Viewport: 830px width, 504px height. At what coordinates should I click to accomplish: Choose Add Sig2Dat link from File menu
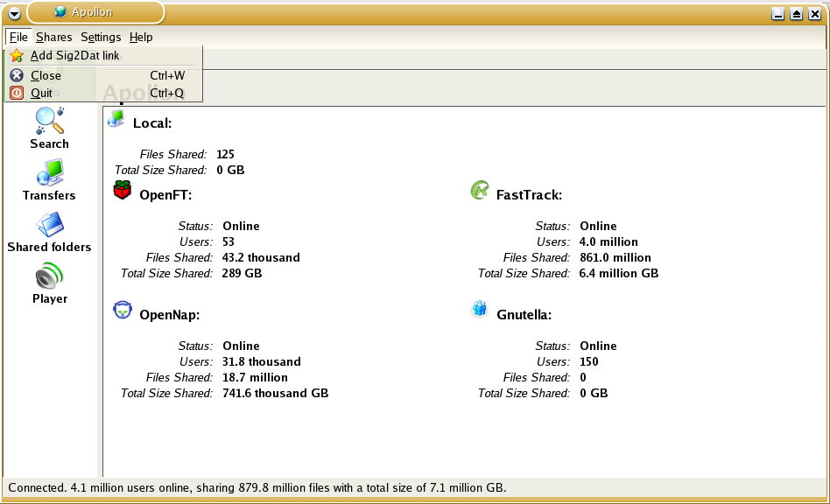(x=103, y=55)
